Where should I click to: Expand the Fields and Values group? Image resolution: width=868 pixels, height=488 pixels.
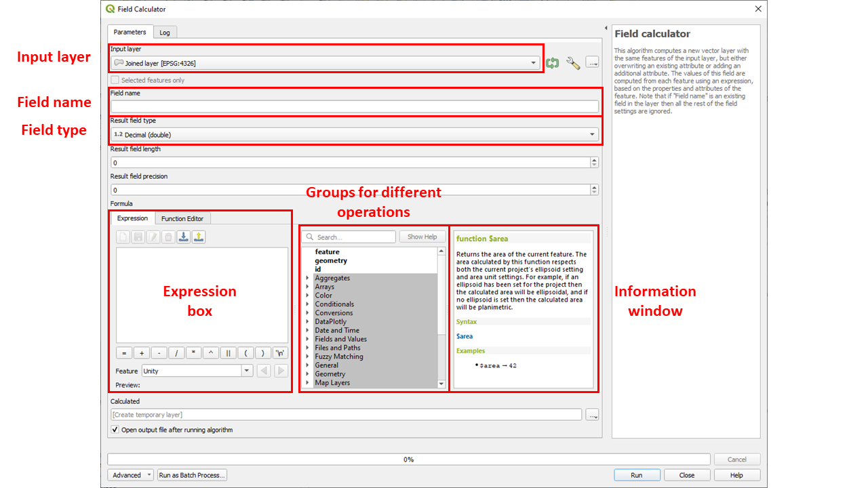(307, 339)
